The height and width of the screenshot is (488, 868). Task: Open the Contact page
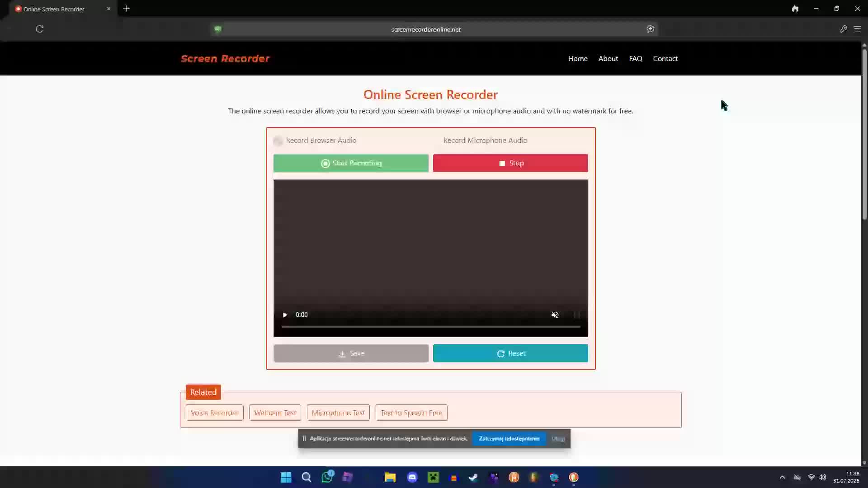tap(665, 58)
